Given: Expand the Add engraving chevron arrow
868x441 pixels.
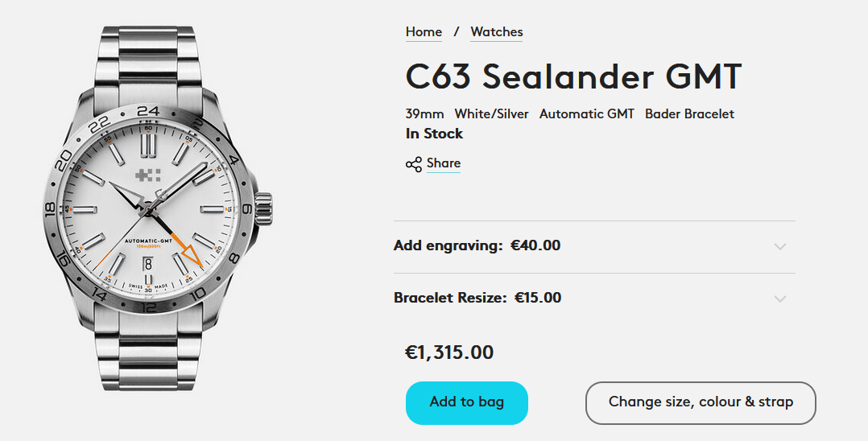Looking at the screenshot, I should point(779,246).
